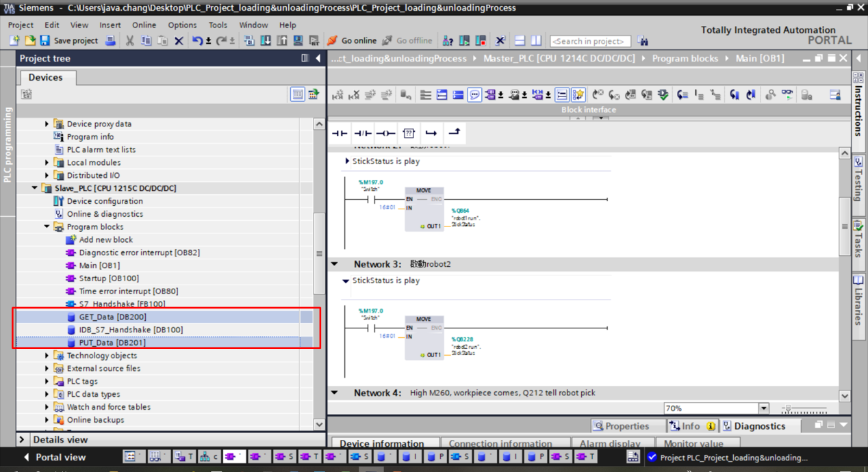Switch to Portal view
The image size is (868, 472).
point(55,457)
